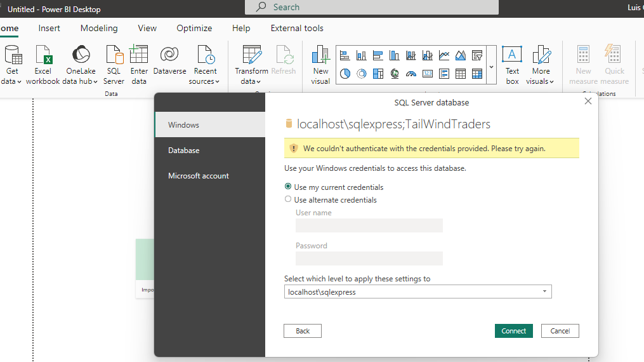Click the SQL Server ribbon icon
Viewport: 644px width, 362px height.
pyautogui.click(x=114, y=65)
